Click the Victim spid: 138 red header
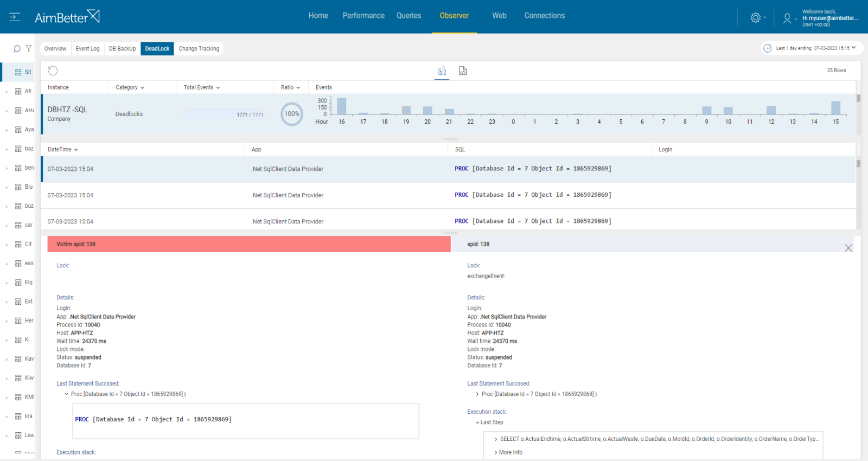 [x=249, y=244]
